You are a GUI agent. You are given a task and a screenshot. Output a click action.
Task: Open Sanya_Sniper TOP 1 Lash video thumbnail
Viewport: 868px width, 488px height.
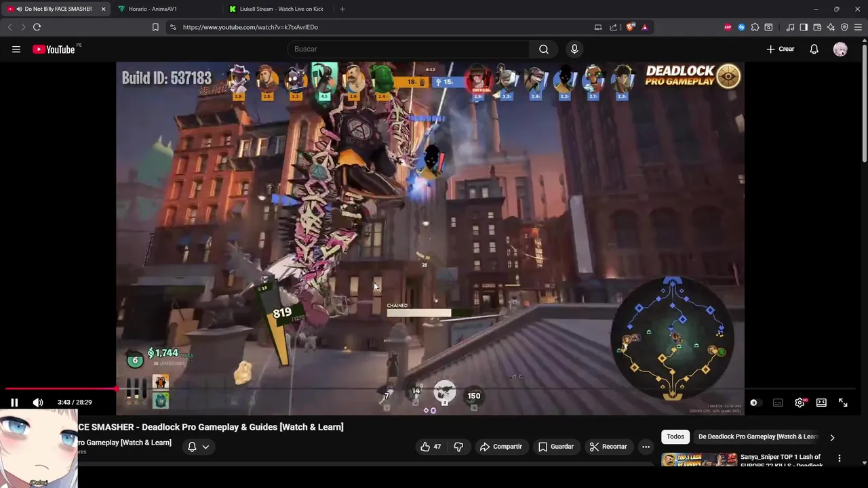(x=699, y=460)
